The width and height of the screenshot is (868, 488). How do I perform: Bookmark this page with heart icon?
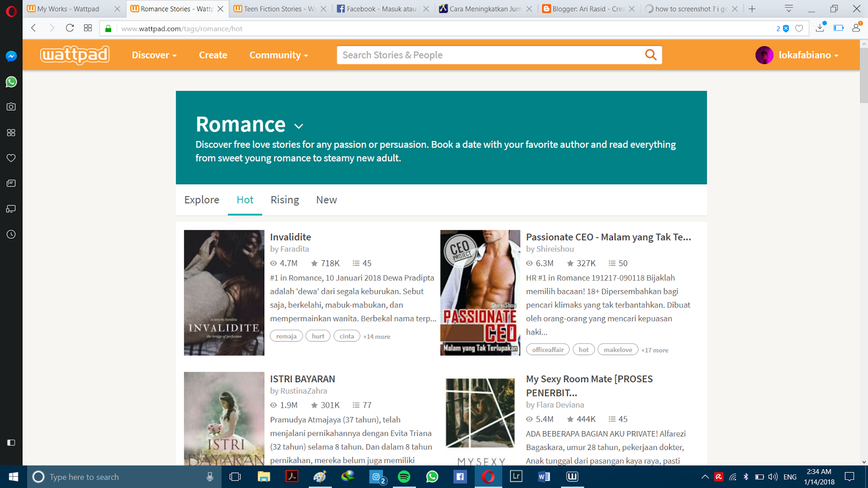799,29
